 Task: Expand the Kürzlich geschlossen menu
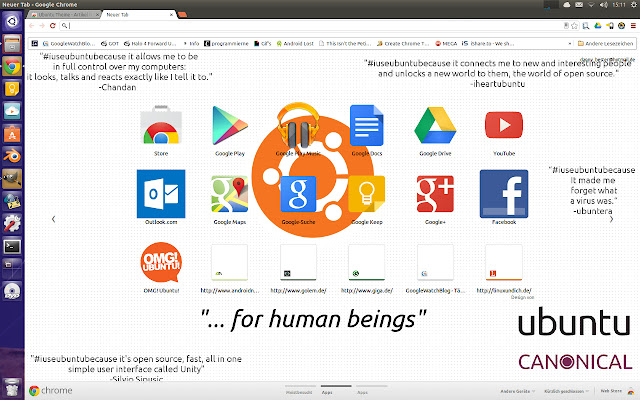[x=566, y=391]
